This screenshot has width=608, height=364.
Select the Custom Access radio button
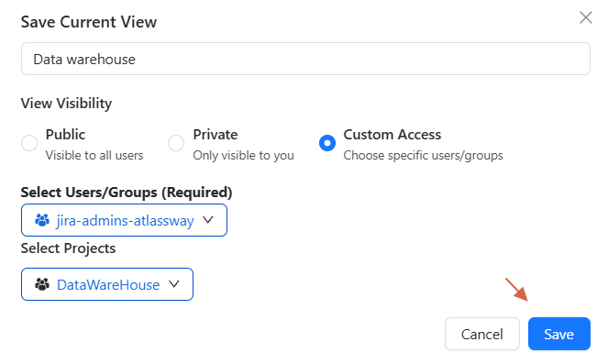327,143
